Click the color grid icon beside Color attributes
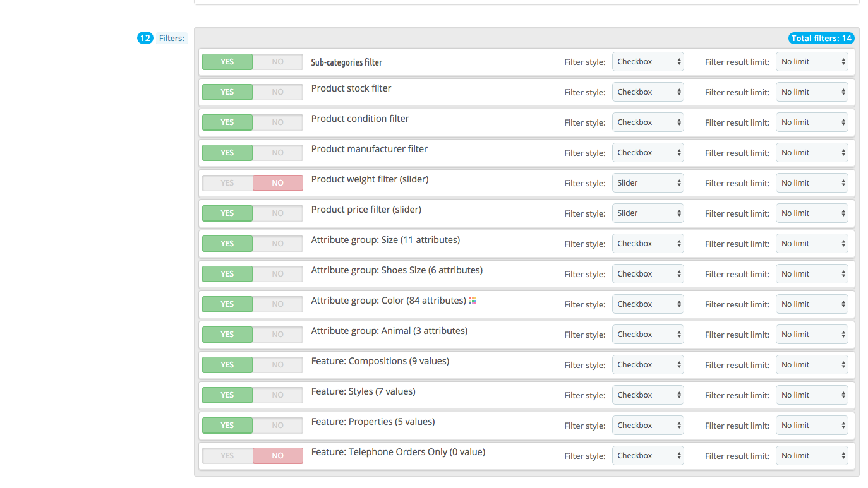Screen dimensions: 868x488 pos(473,301)
